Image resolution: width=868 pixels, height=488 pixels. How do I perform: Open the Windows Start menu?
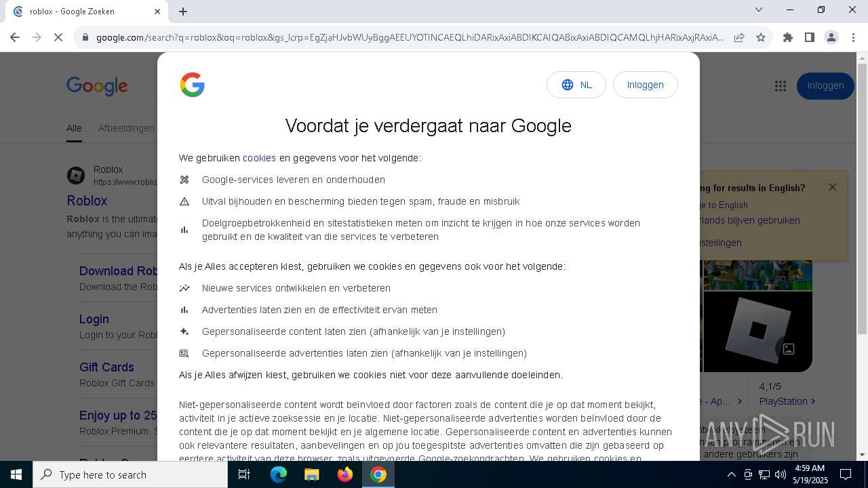click(x=16, y=474)
